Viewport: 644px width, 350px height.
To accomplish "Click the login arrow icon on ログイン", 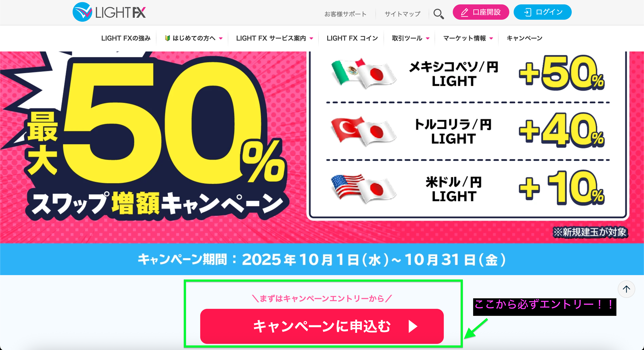I will point(527,12).
